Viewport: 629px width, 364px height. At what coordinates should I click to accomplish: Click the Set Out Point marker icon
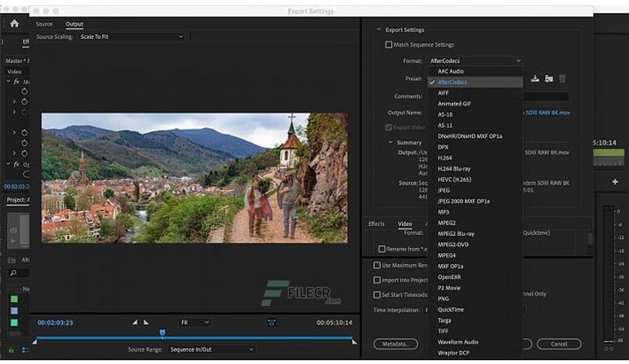tap(146, 322)
